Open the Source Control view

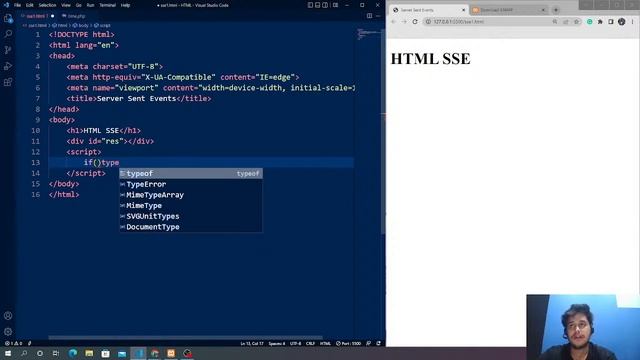click(8, 50)
